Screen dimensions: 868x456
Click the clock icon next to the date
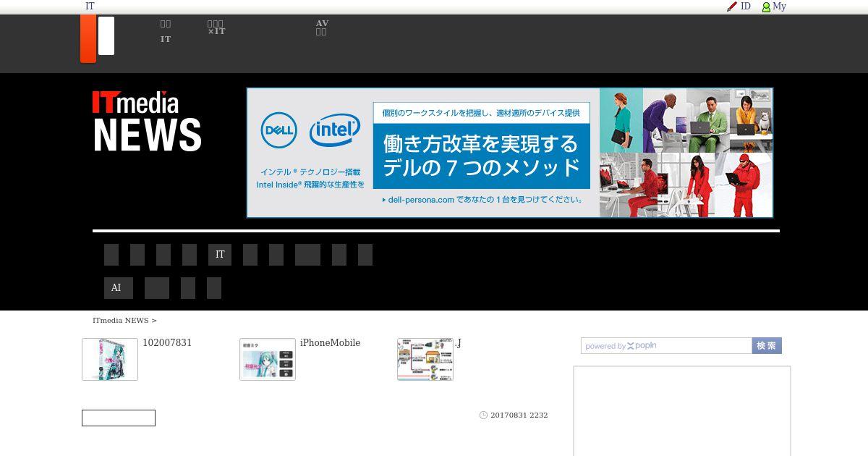484,415
